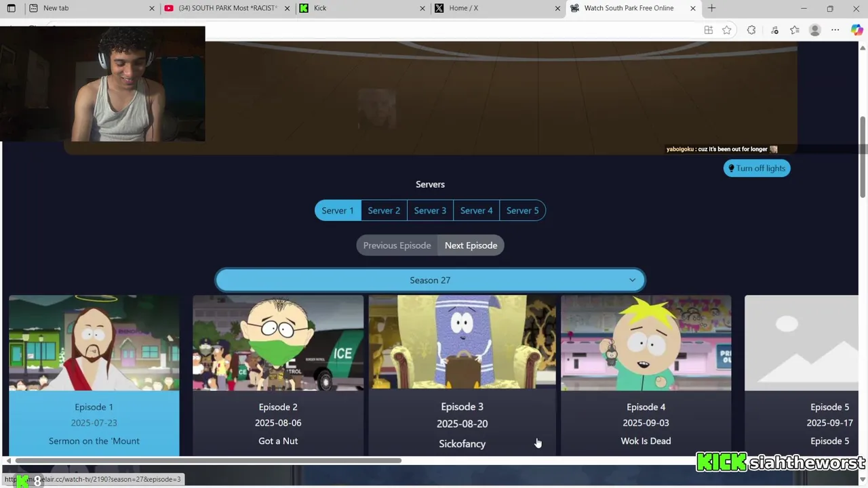Switch to Server 3
This screenshot has height=488, width=868.
(x=430, y=210)
